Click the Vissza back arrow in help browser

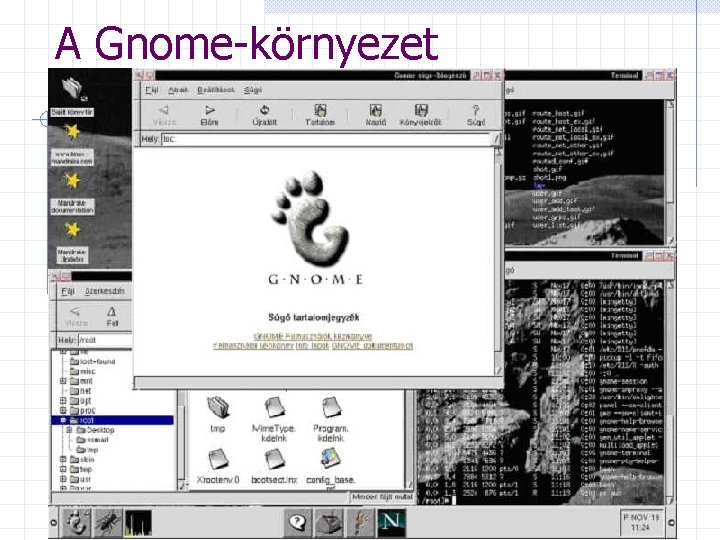pos(164,115)
